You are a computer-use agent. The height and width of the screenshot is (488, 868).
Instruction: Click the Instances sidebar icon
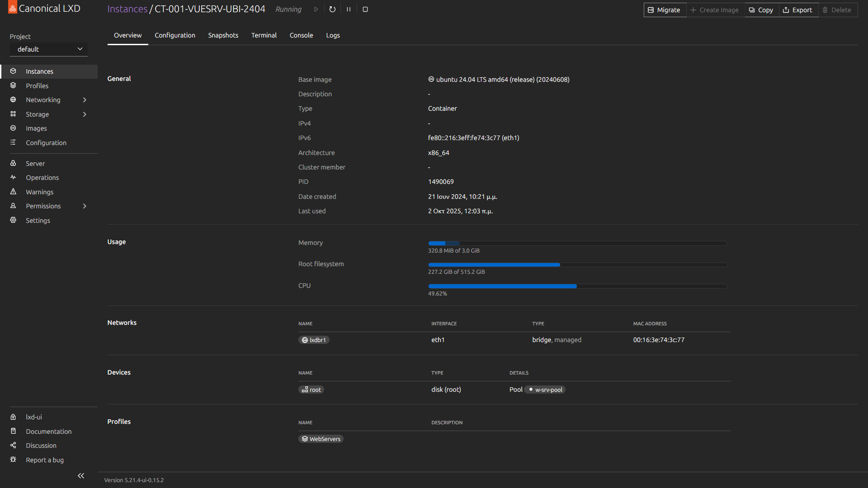13,71
